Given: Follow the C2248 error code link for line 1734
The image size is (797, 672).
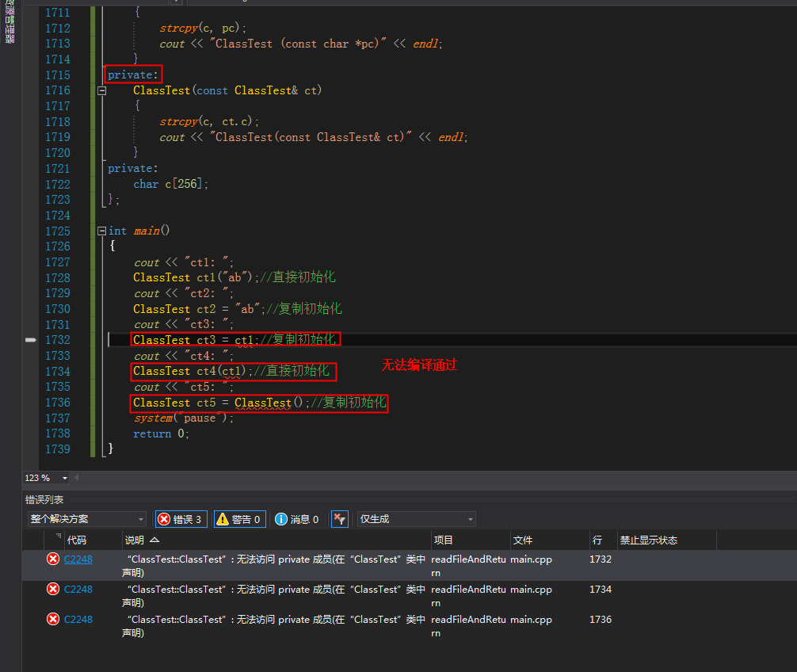Looking at the screenshot, I should point(77,589).
